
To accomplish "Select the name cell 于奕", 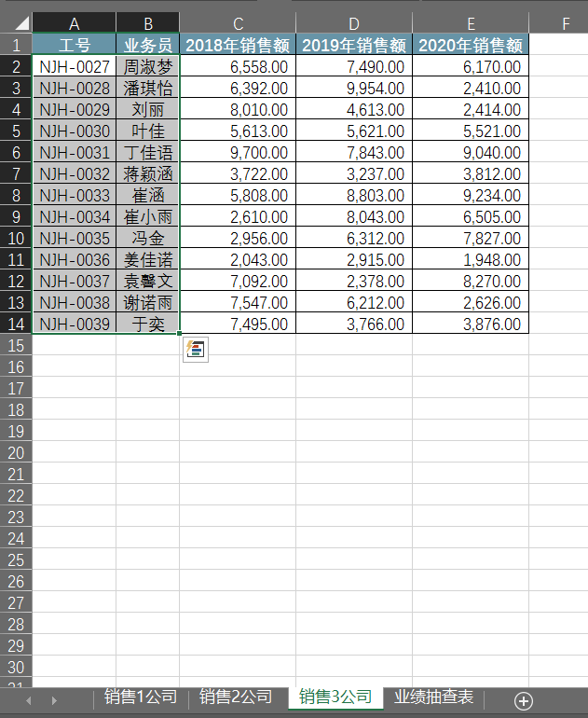I will point(148,324).
